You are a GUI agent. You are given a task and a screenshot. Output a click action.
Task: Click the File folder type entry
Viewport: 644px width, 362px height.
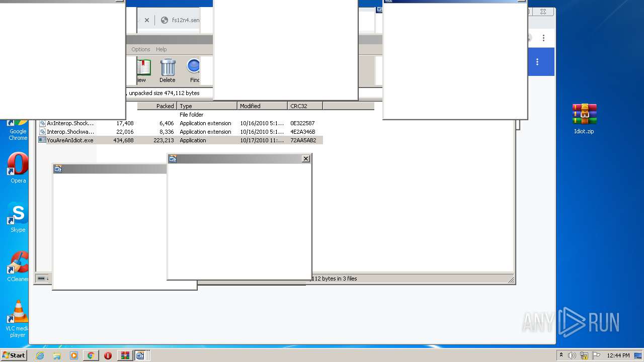tap(191, 115)
